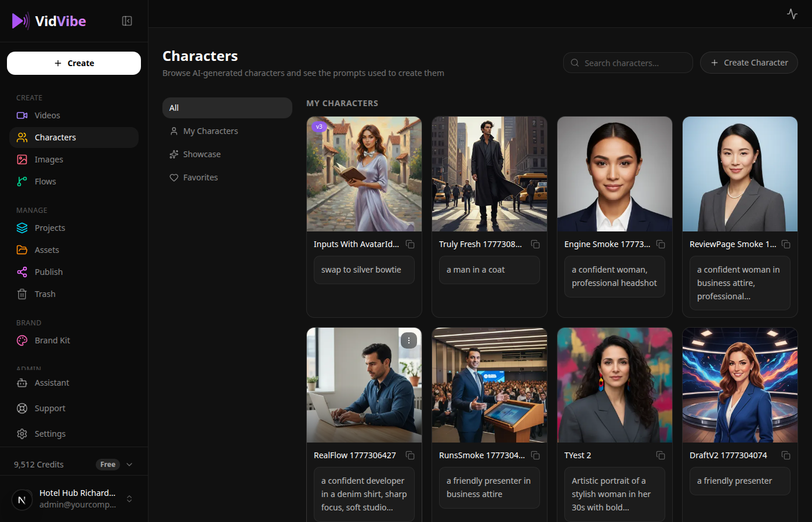
Task: Go to Flows section
Action: click(74, 182)
